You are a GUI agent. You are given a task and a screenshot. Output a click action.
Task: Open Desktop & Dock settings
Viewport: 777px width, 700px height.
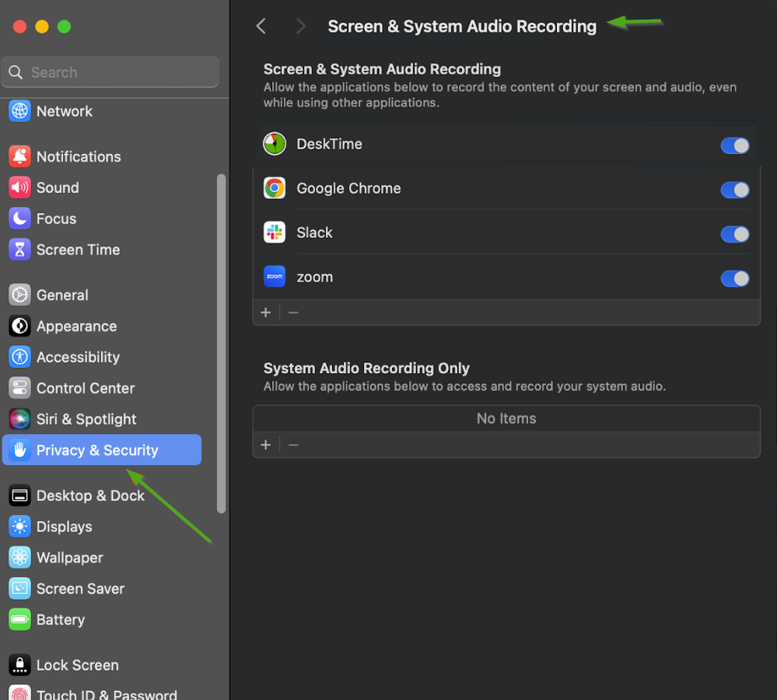coord(90,495)
